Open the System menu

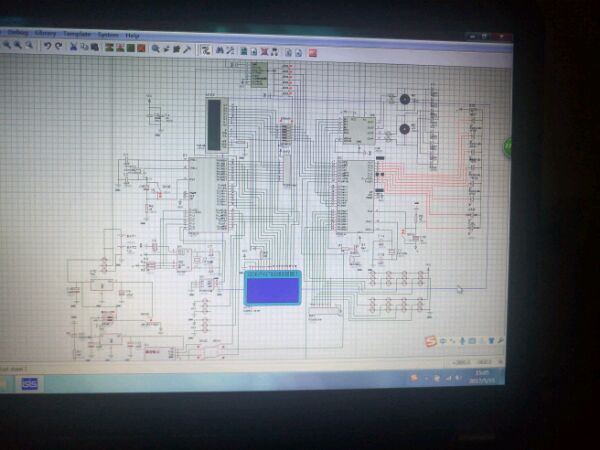click(x=108, y=35)
